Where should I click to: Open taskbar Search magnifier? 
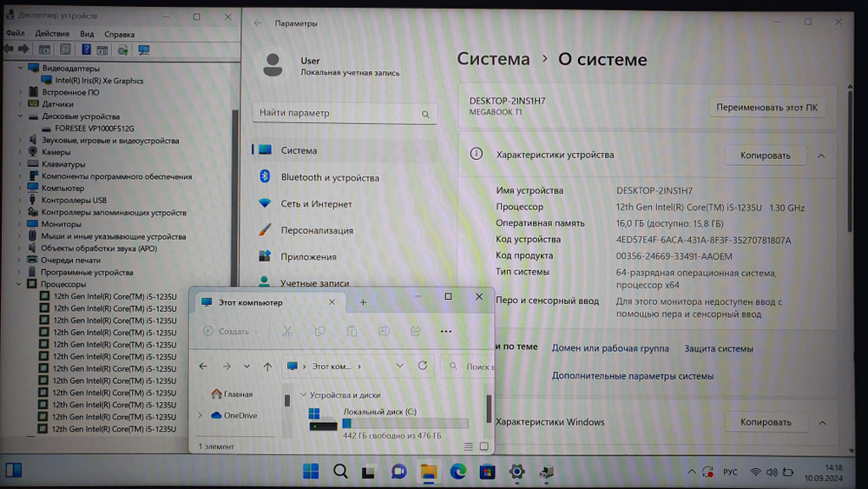click(340, 472)
